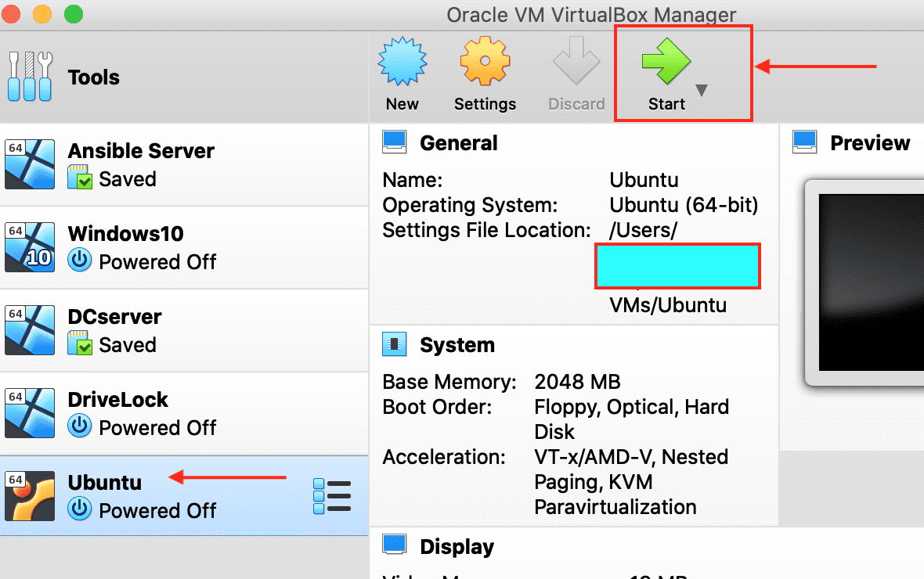Image resolution: width=924 pixels, height=579 pixels.
Task: Click the General section header
Action: [458, 143]
